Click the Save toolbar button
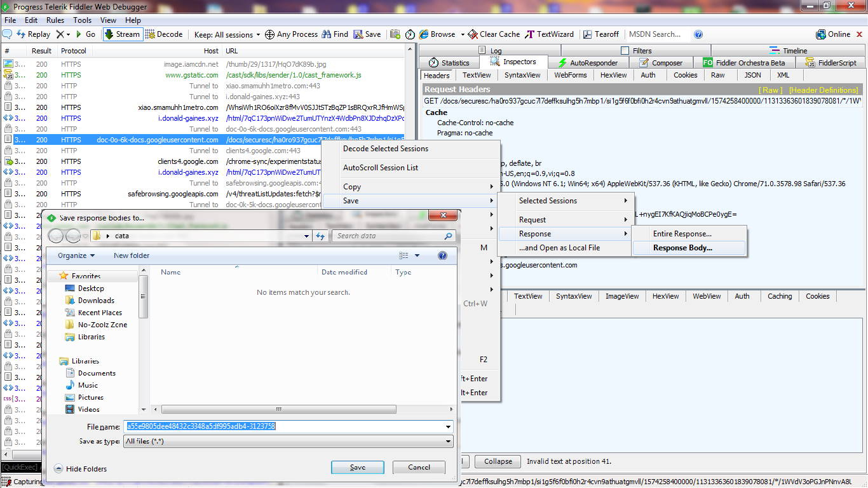Viewport: 868px width, 488px height. pyautogui.click(x=367, y=34)
